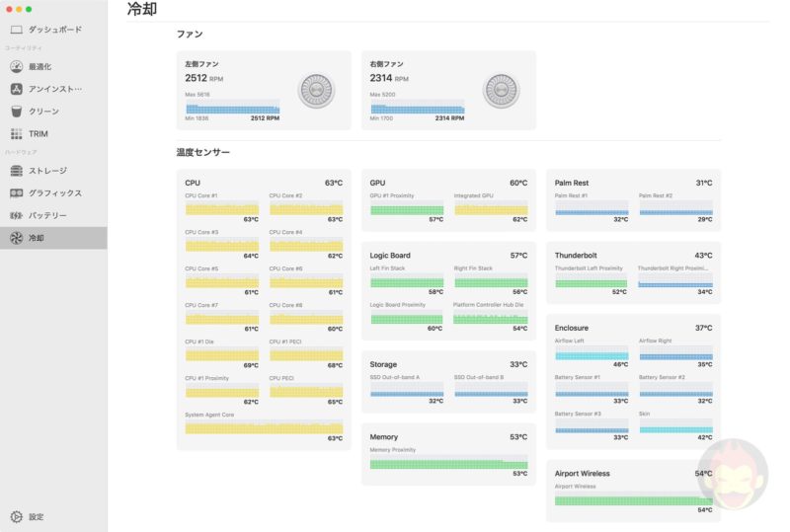Click the CPU Core #4 graph
Image resolution: width=790 pixels, height=532 pixels.
point(306,245)
